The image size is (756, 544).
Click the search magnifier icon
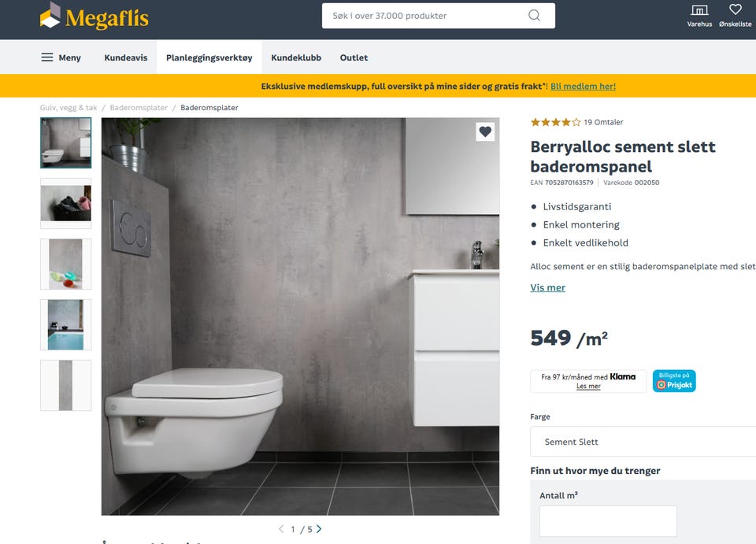pyautogui.click(x=534, y=16)
